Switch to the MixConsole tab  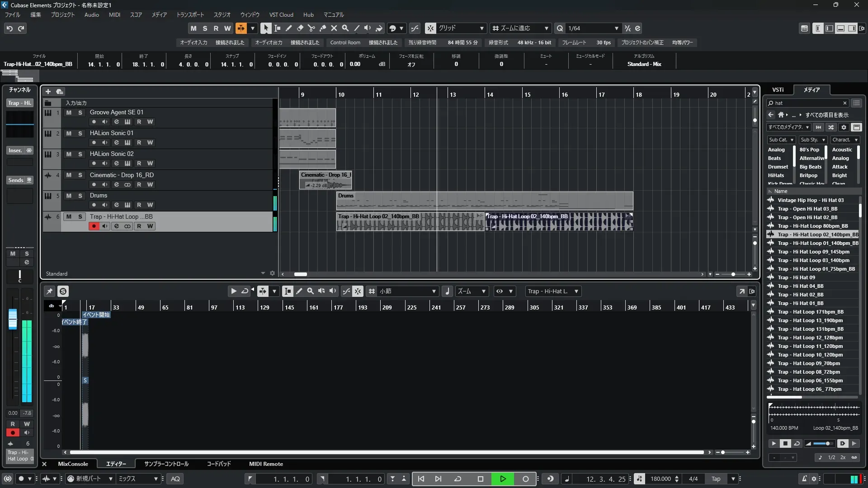[73, 464]
